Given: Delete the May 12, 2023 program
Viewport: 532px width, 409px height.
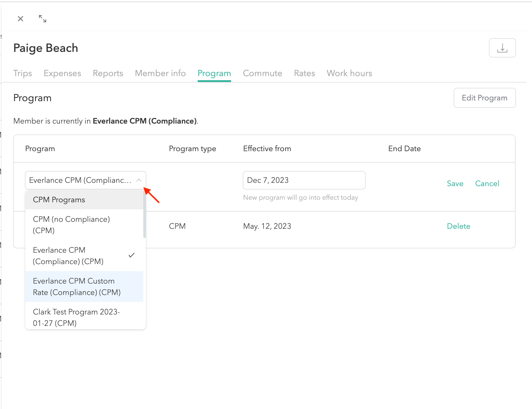Looking at the screenshot, I should 459,226.
